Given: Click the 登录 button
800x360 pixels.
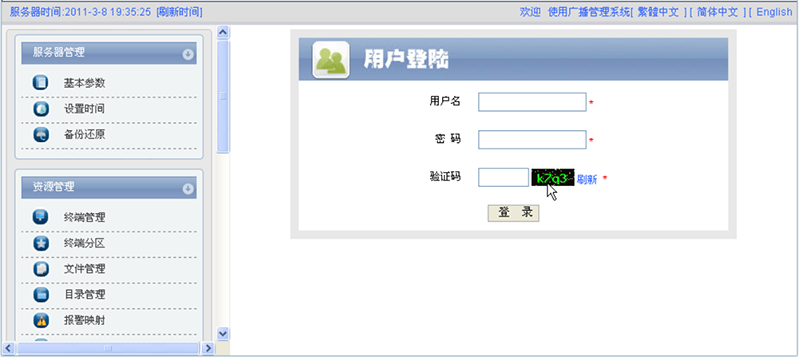Looking at the screenshot, I should tap(513, 213).
